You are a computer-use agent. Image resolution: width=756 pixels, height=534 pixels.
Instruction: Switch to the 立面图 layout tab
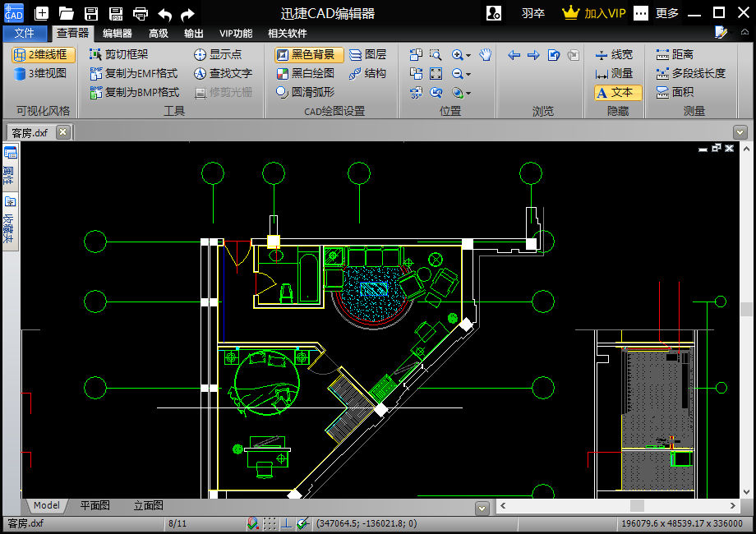pos(149,505)
